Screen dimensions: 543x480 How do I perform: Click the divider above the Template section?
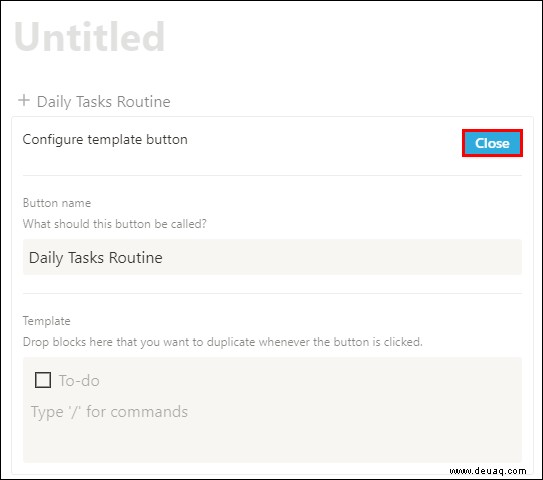pos(272,294)
